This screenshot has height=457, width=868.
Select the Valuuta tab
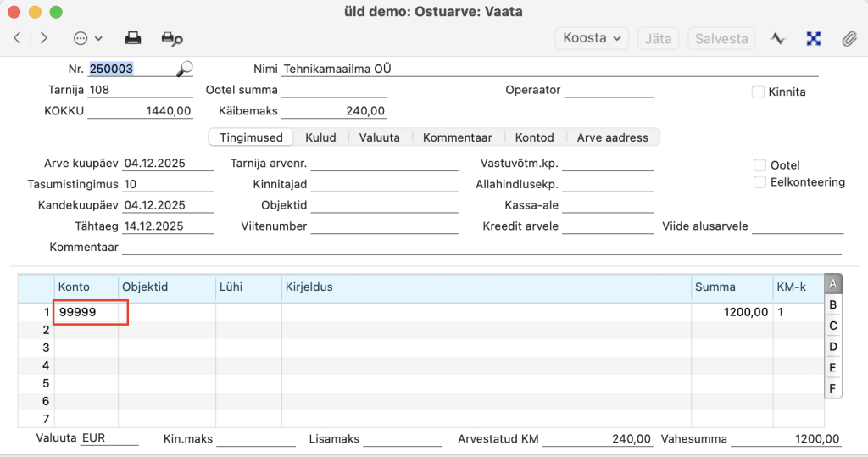pyautogui.click(x=379, y=137)
